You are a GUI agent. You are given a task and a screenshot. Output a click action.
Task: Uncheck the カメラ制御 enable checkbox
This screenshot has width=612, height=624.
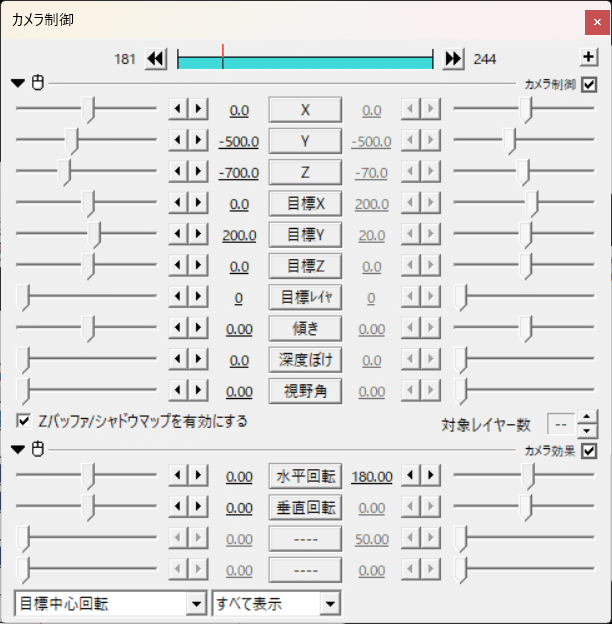tap(589, 84)
